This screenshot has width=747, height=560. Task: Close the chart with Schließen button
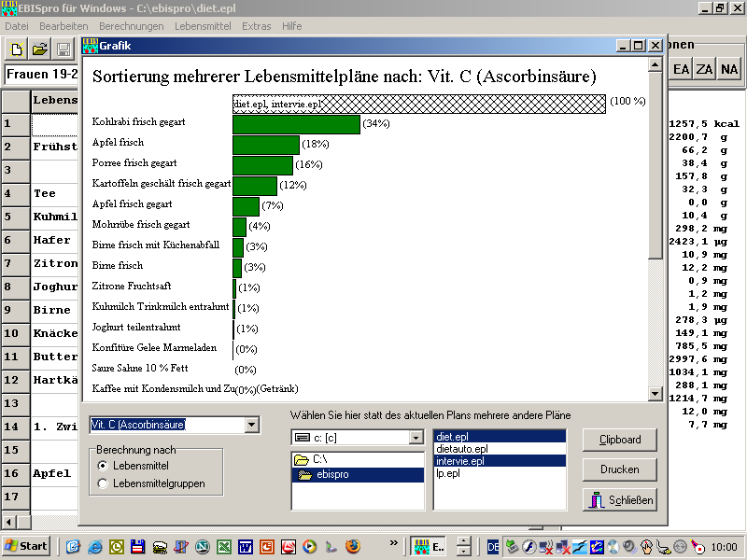pyautogui.click(x=618, y=500)
